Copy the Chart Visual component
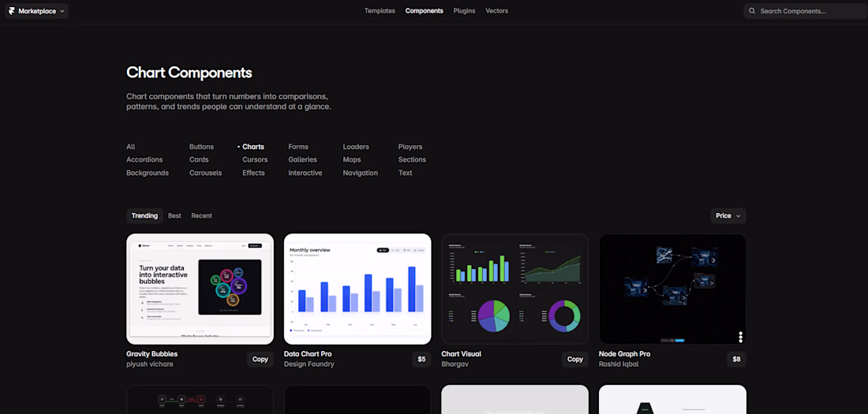 (x=575, y=360)
